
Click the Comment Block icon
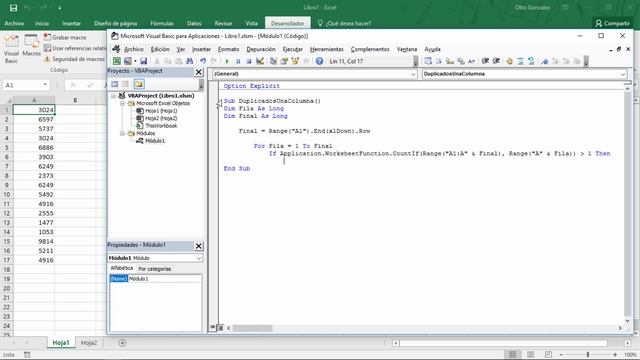[x=520, y=61]
